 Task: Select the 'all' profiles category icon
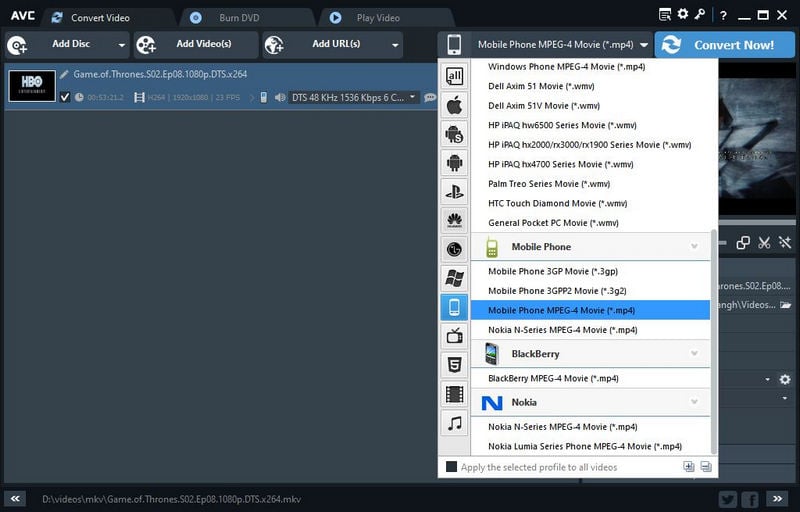pos(454,76)
